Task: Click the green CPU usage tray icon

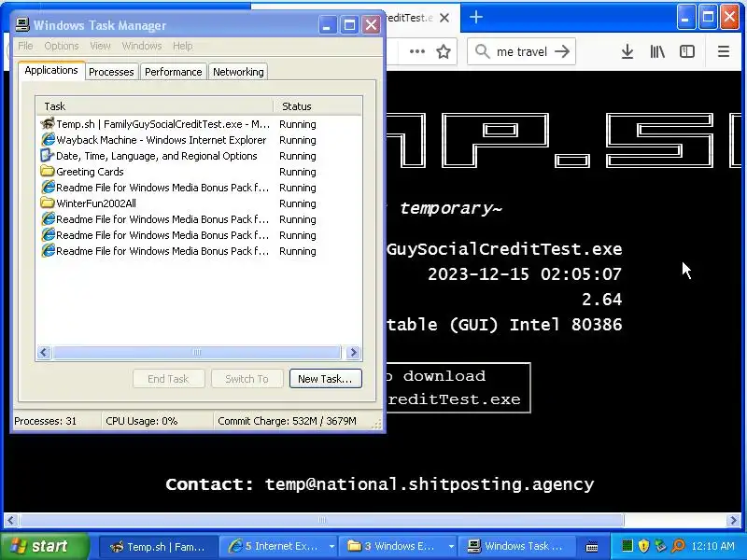Action: pos(627,546)
